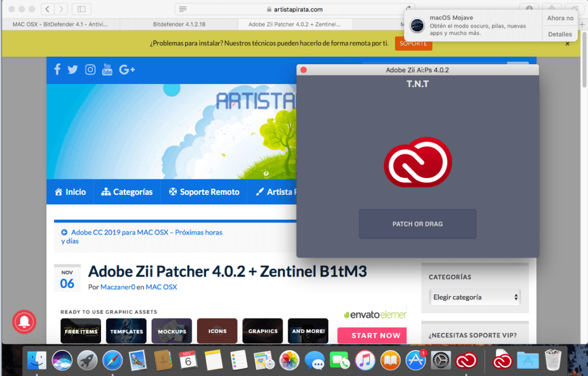Click the START NOW envato button
Screen dimensions: 588x376
pyautogui.click(x=372, y=335)
